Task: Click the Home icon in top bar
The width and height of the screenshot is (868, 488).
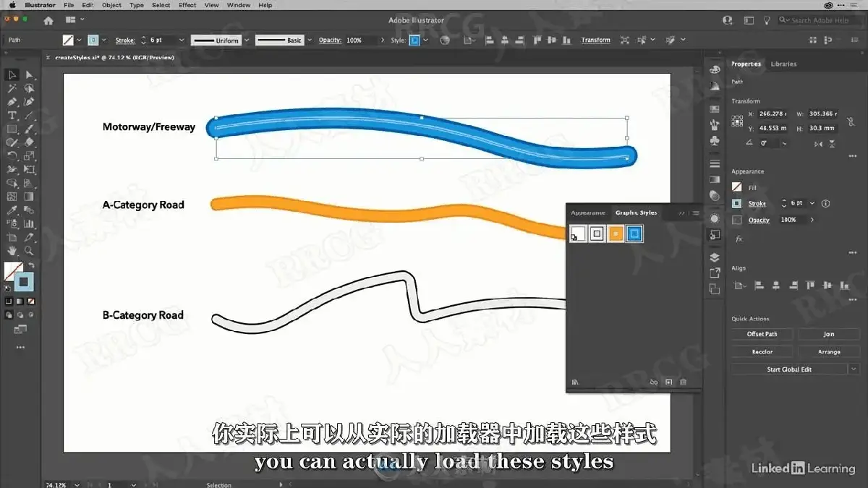Action: click(x=48, y=21)
